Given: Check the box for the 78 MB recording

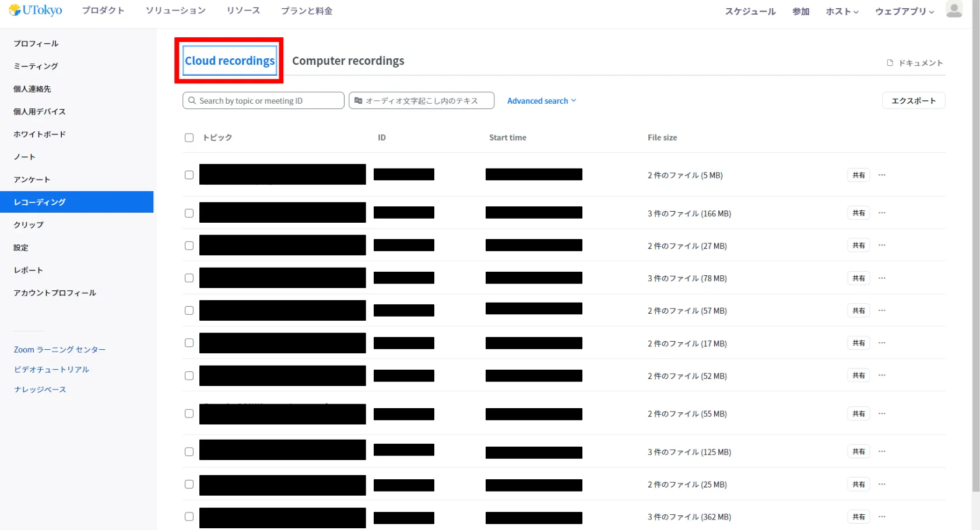Looking at the screenshot, I should [x=189, y=278].
